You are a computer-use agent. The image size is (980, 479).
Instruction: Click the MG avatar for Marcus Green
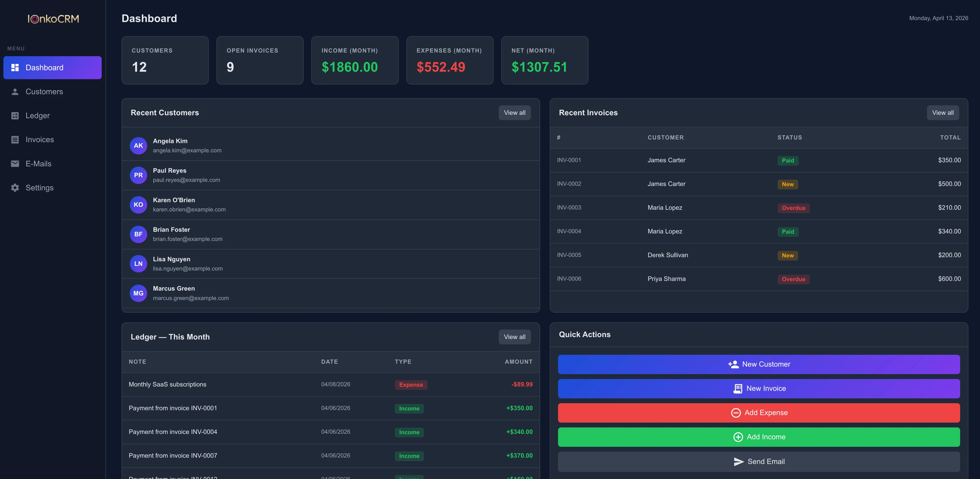(x=138, y=293)
